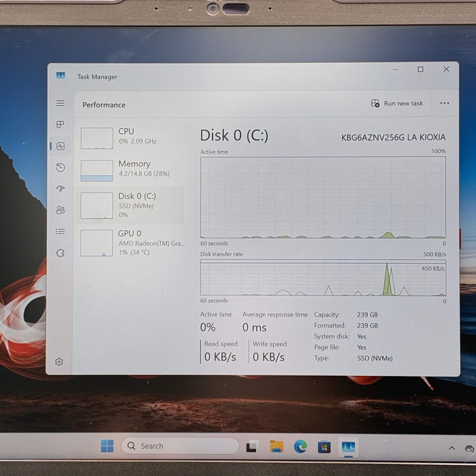Click the Memory mini graph thumbnail
This screenshot has height=476, width=476.
click(97, 171)
